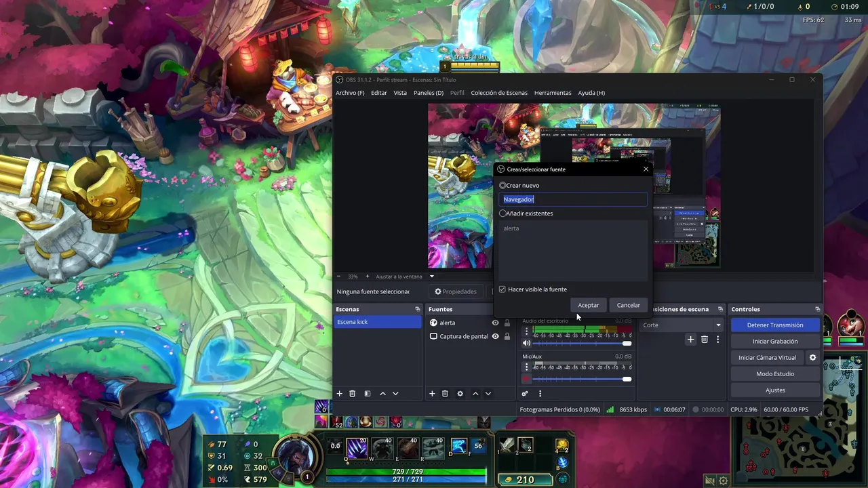Move scene down with Escenas down arrow

[395, 394]
